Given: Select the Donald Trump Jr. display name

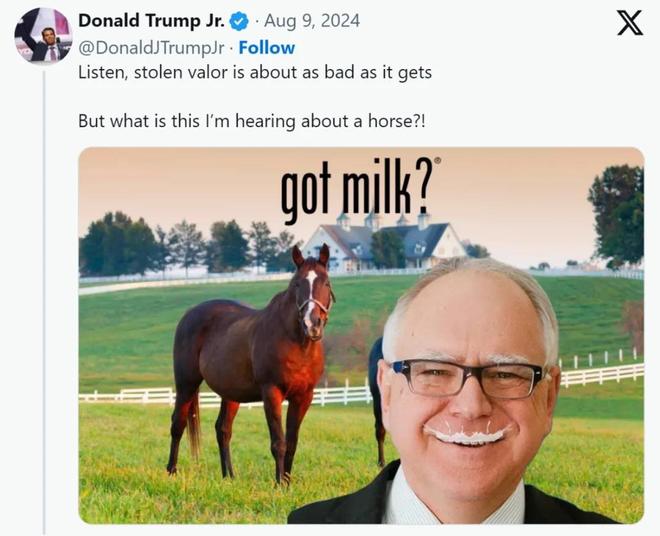Looking at the screenshot, I should click(152, 21).
